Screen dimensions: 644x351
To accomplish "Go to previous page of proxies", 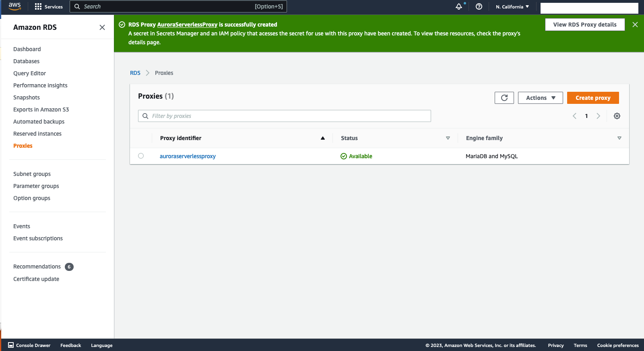I will [x=574, y=116].
